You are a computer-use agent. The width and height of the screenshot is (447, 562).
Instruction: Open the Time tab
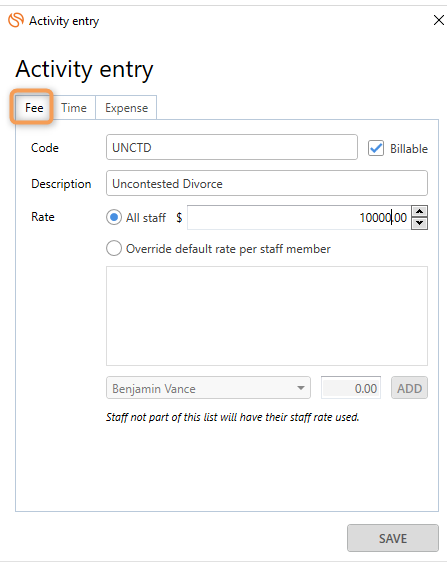74,108
